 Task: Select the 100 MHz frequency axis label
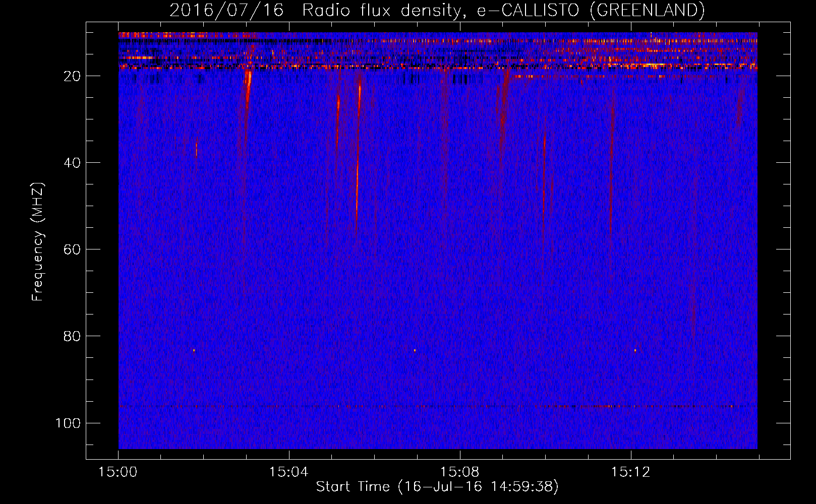coord(68,423)
